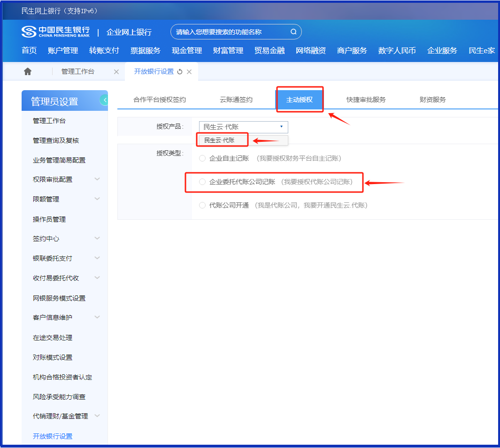This screenshot has width=500, height=448.
Task: Open 风险承受能力调查 in the sidebar
Action: point(59,397)
